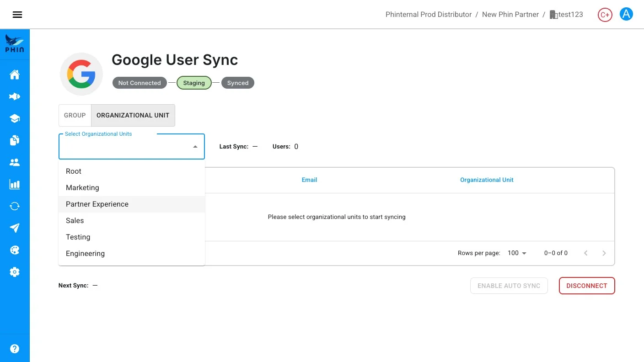Open the phishing fish icon page
This screenshot has height=362, width=644.
point(15,96)
